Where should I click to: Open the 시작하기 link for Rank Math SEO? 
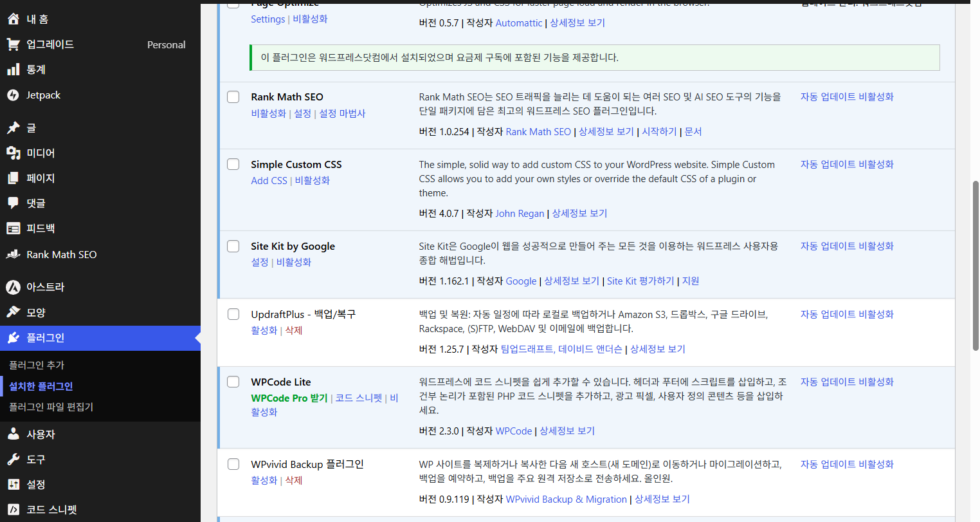pos(659,132)
